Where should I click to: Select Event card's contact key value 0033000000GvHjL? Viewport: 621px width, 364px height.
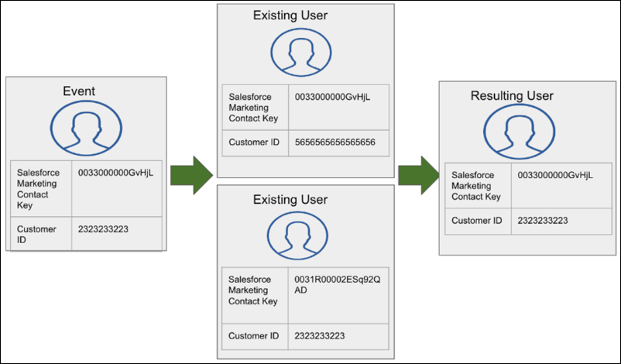pyautogui.click(x=115, y=173)
